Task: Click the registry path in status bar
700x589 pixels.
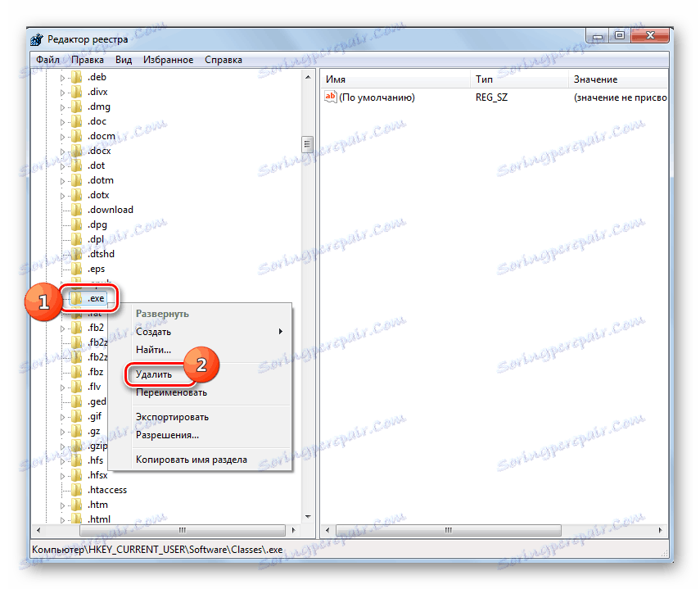Action: click(x=157, y=550)
